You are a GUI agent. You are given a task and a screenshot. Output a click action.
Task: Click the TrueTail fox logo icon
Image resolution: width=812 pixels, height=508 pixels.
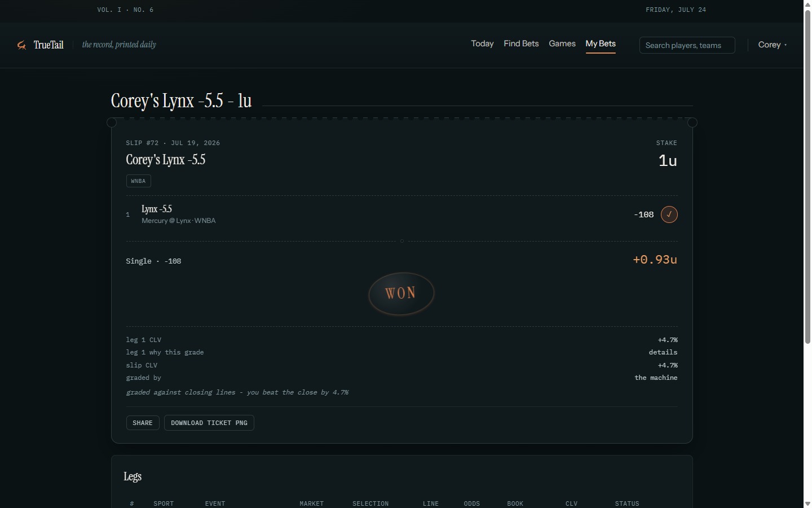pos(21,45)
